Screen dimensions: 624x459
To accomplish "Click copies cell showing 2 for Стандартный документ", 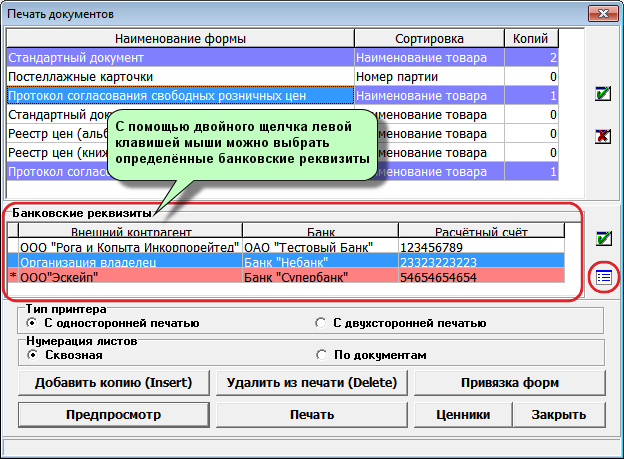I will 531,58.
